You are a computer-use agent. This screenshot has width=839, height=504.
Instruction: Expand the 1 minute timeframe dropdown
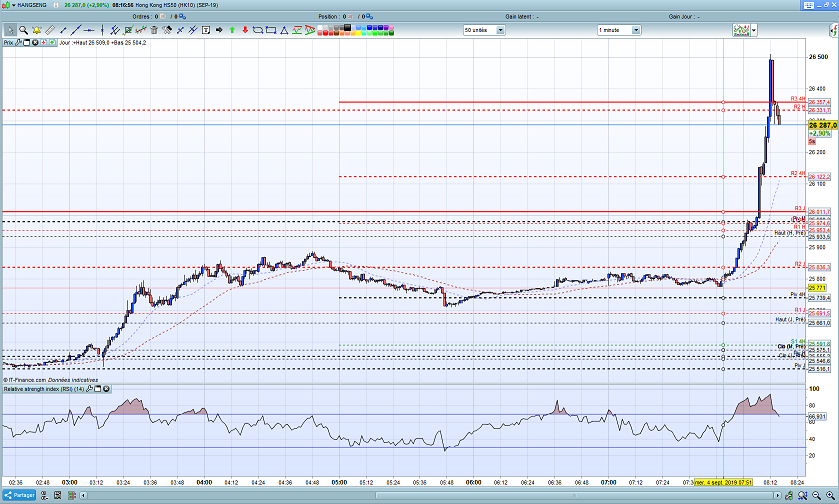(x=636, y=30)
